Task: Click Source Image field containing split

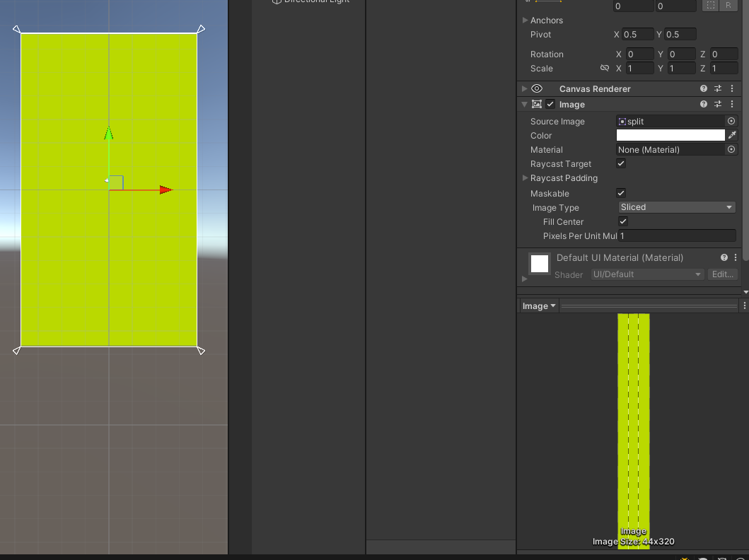Action: click(670, 121)
